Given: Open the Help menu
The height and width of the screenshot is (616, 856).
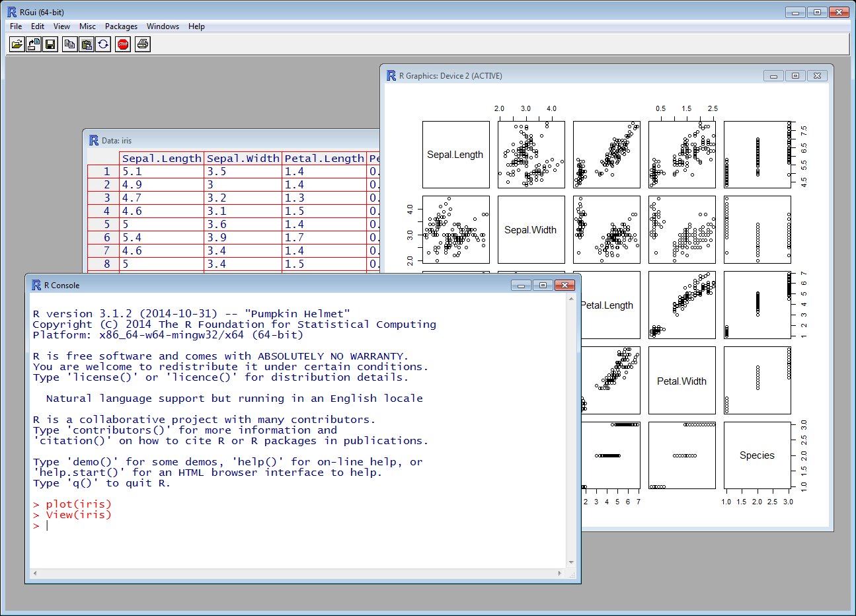Looking at the screenshot, I should coord(196,26).
